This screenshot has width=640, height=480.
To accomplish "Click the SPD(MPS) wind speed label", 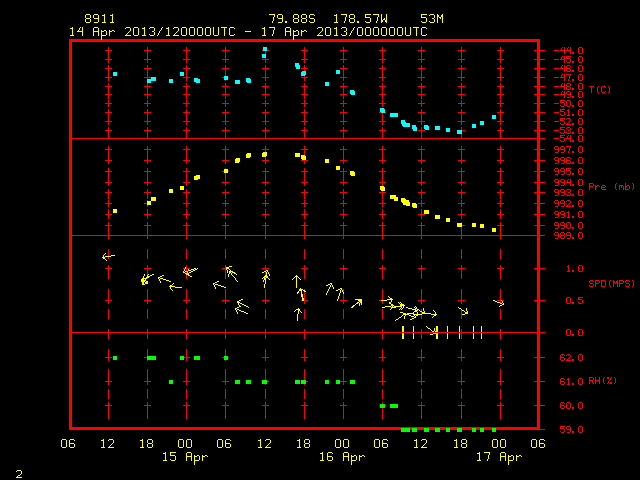I will (611, 283).
